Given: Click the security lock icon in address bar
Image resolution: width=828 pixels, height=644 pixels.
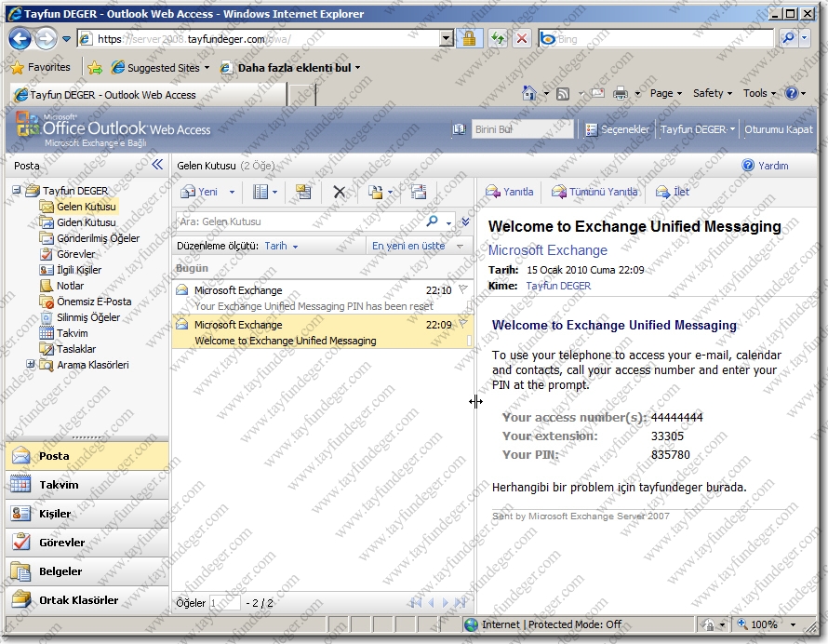Looking at the screenshot, I should tap(469, 38).
